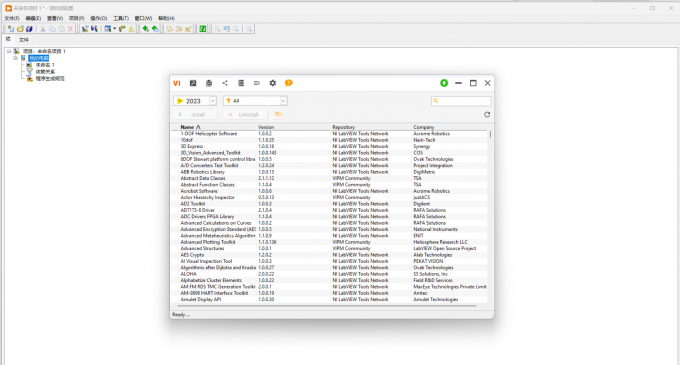Open the 工具(T) menu
The height and width of the screenshot is (365, 680).
(121, 18)
